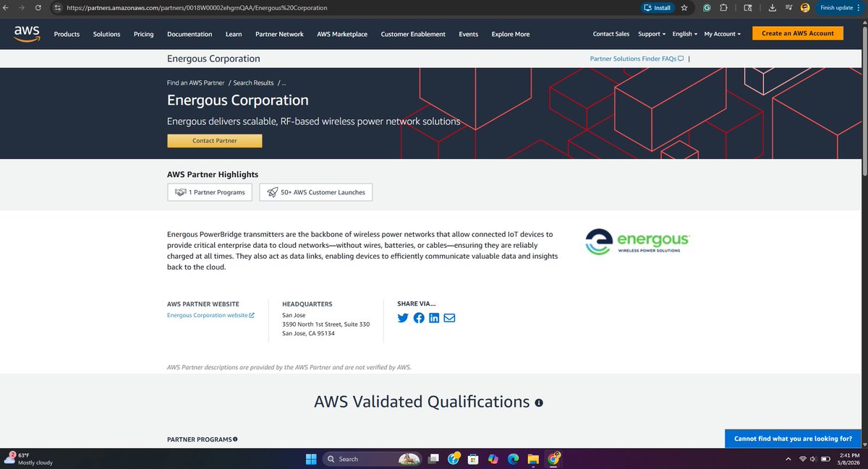Screen dimensions: 868x469
Task: Click Cannot find what you are looking for
Action: [793, 438]
